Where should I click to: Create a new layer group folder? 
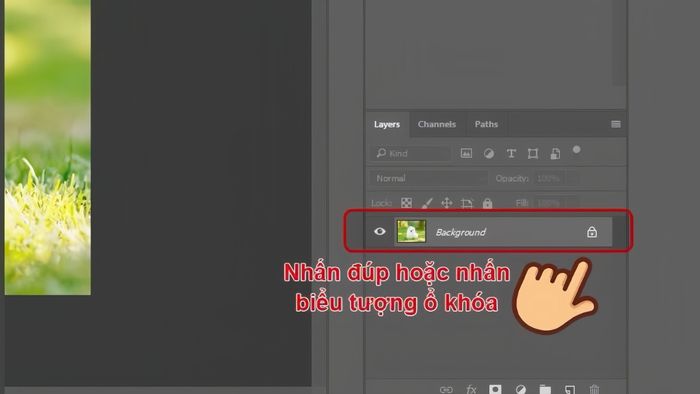545,390
